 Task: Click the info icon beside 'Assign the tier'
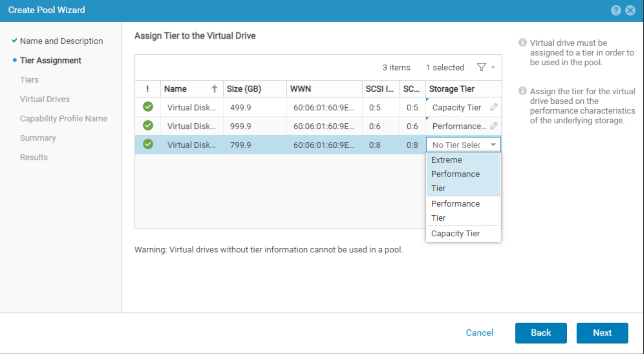point(522,91)
